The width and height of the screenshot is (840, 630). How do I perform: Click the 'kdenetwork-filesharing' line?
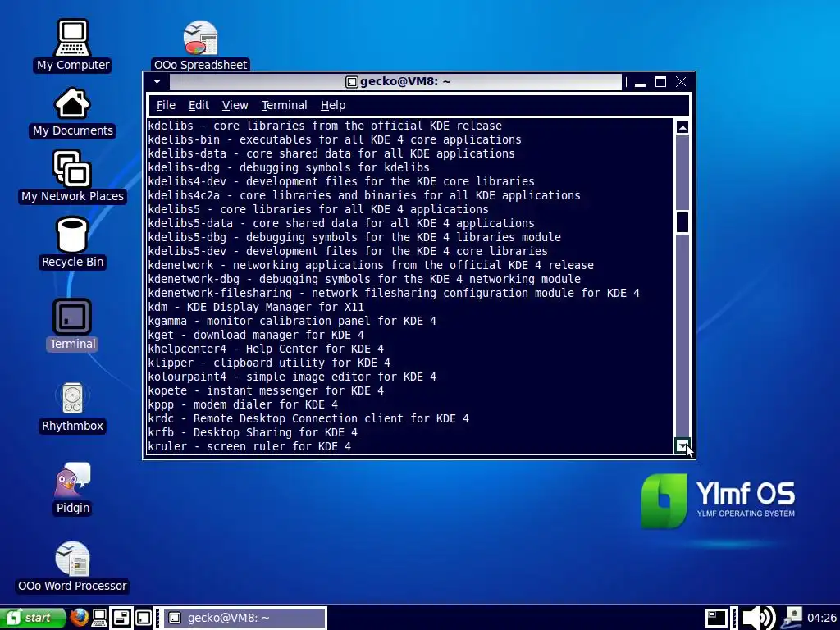coord(394,293)
